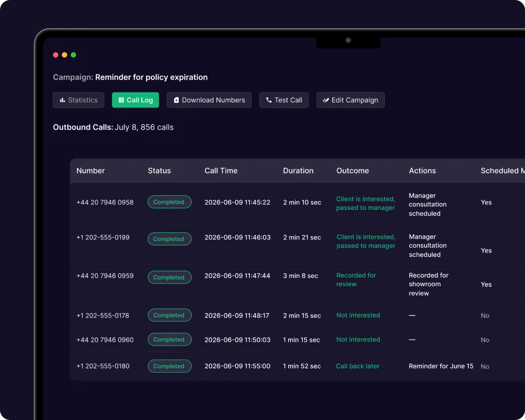The height and width of the screenshot is (420, 525).
Task: Click Completed badge for +44 20 7946 0958
Action: (170, 202)
